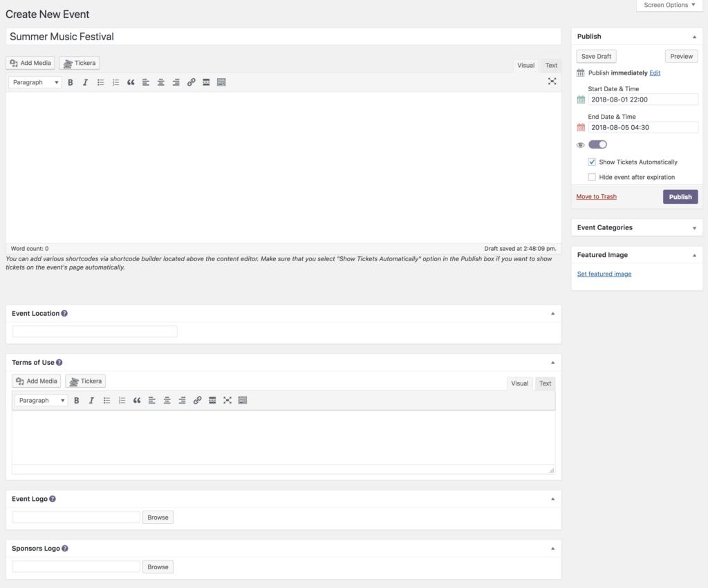Image resolution: width=708 pixels, height=588 pixels.
Task: Expand the Event Categories panel
Action: [x=696, y=227]
